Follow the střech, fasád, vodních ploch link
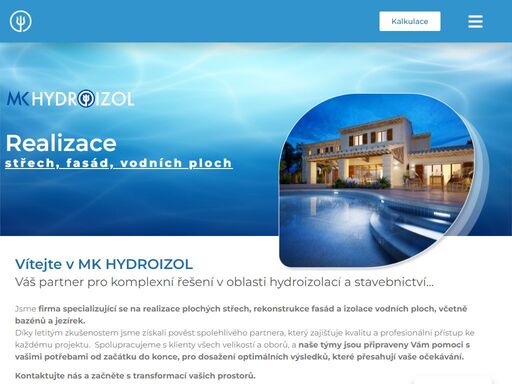The height and width of the screenshot is (384, 512). [119, 163]
